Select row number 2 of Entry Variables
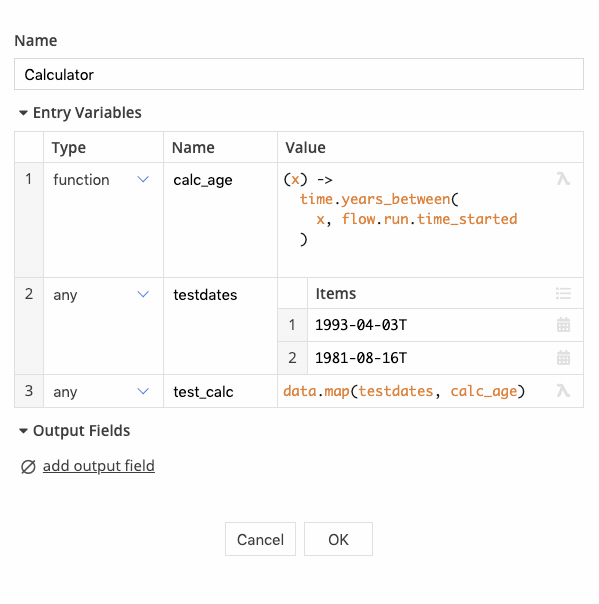Screen dimensions: 599x604 coord(29,326)
